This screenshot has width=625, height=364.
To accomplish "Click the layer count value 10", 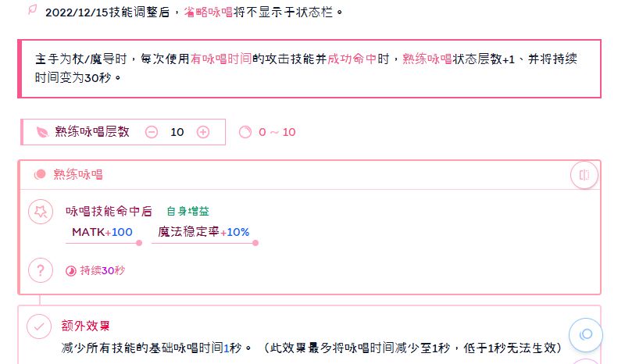I will pos(177,132).
